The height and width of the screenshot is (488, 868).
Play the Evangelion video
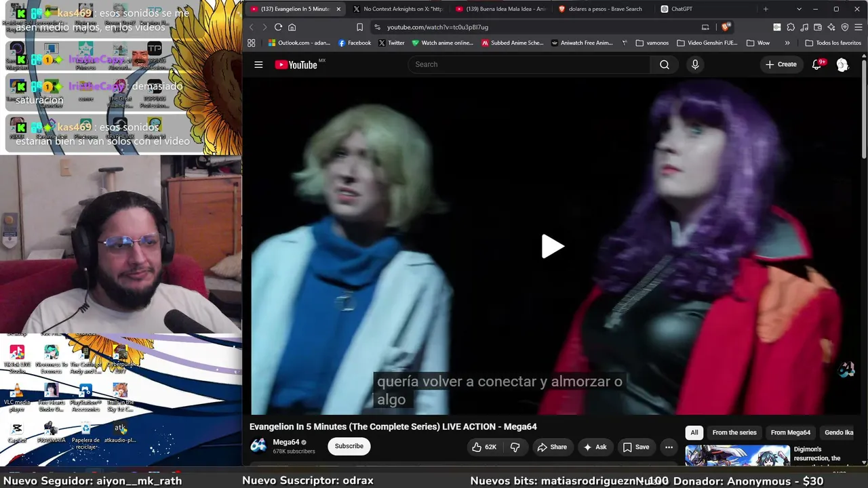click(x=553, y=247)
